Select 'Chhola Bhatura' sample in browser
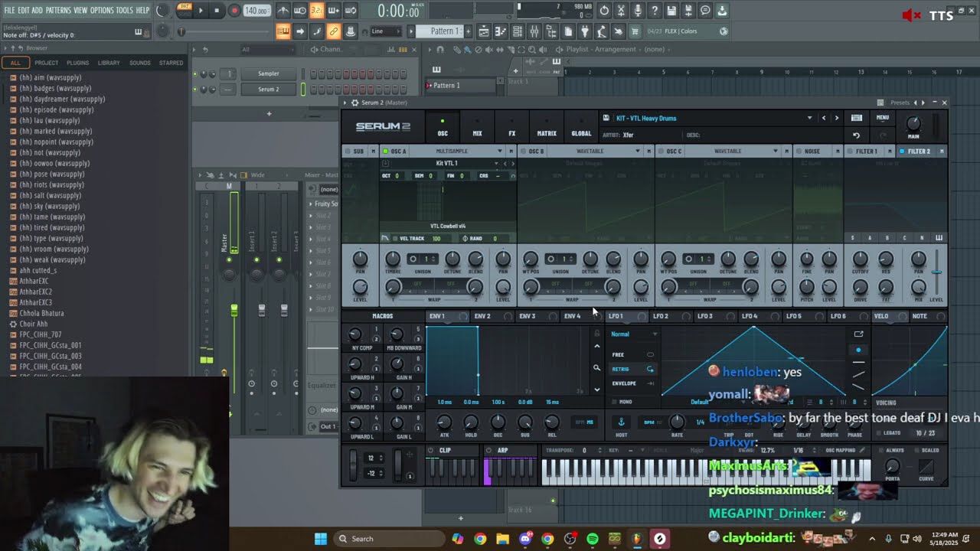The image size is (980, 551). click(41, 313)
